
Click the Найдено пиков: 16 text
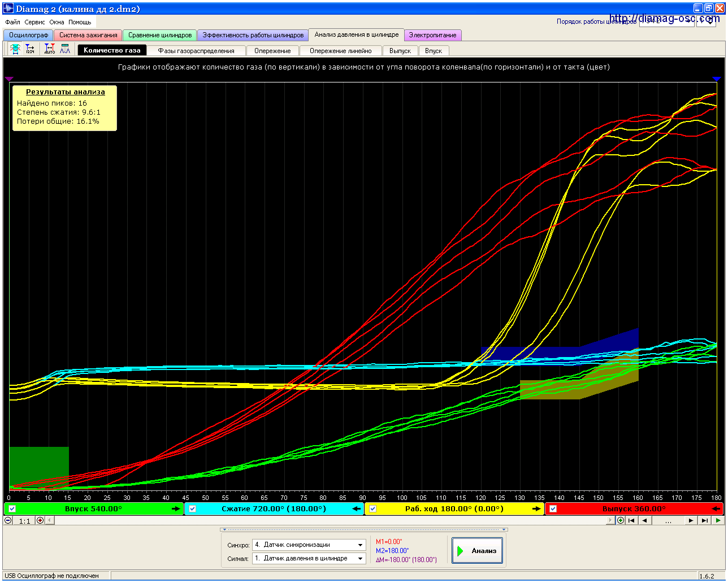pyautogui.click(x=52, y=103)
